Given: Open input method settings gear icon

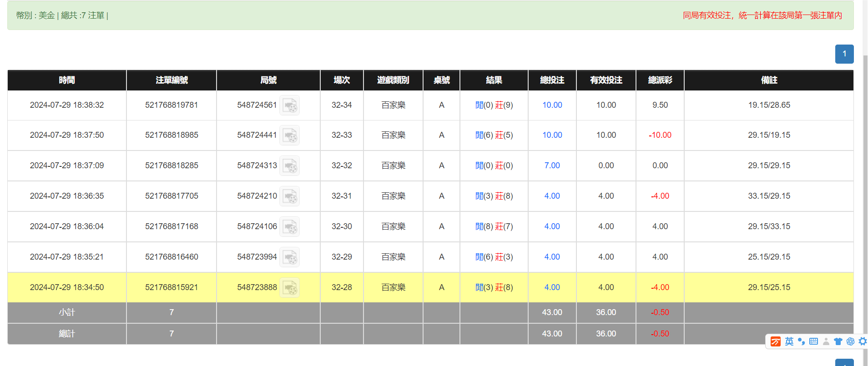Looking at the screenshot, I should [x=862, y=341].
